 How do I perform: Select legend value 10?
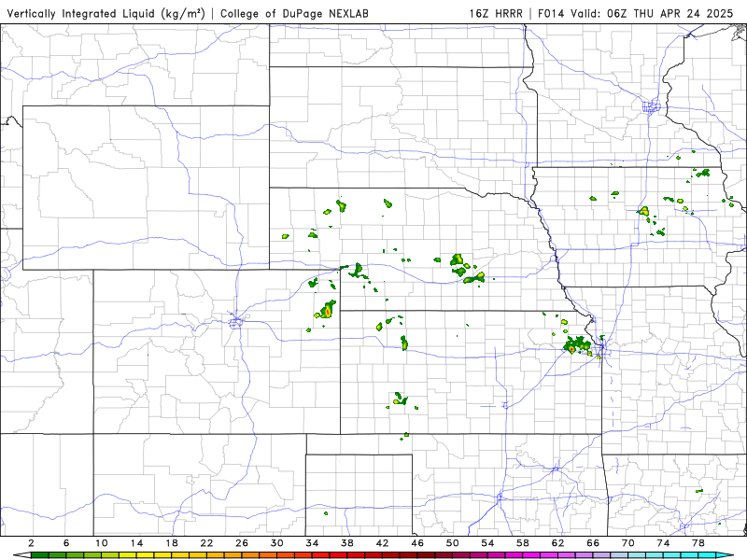102,543
